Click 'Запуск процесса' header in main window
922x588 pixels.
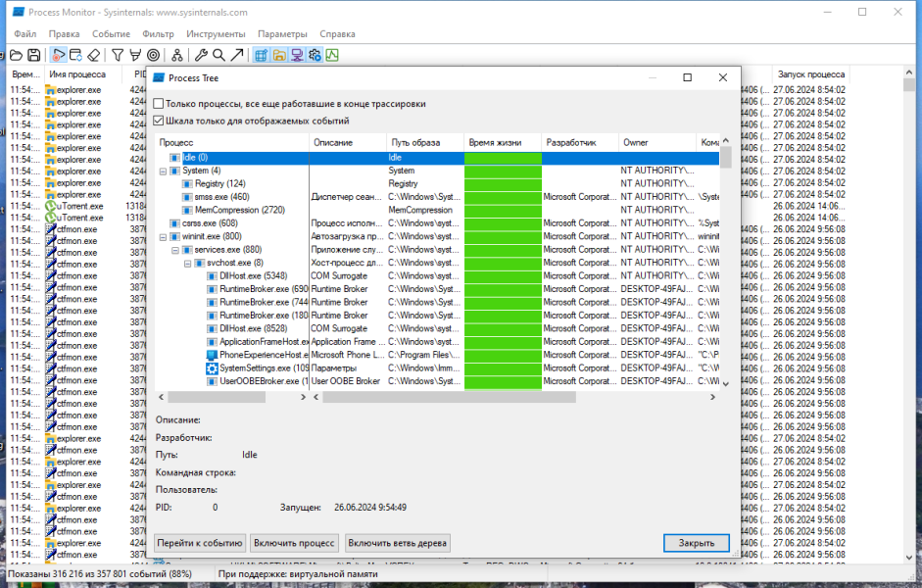pyautogui.click(x=810, y=74)
